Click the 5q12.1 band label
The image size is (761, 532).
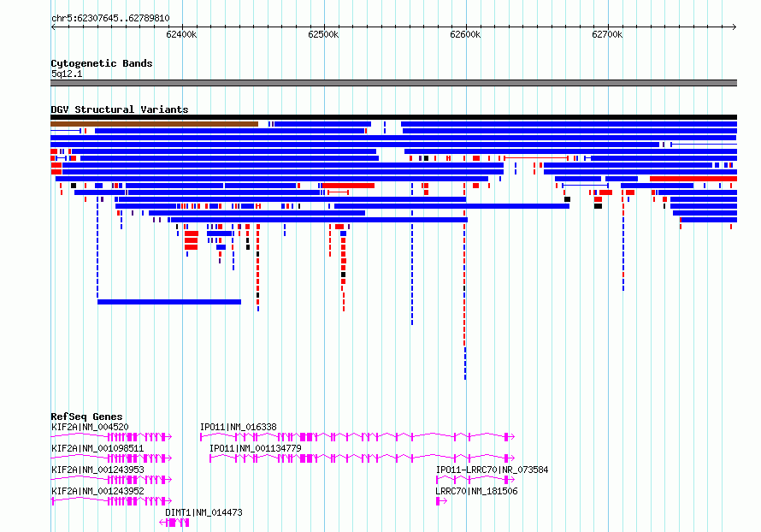pos(67,74)
